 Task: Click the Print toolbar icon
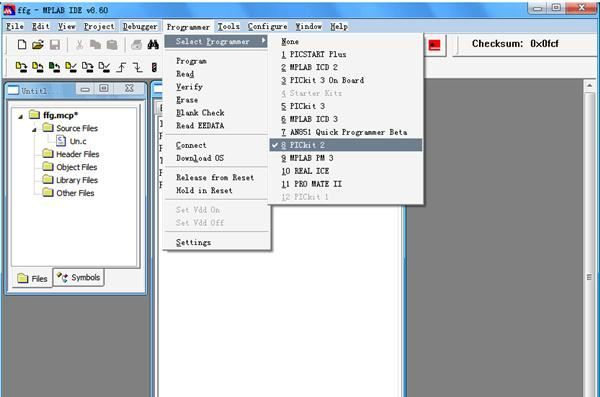coord(136,45)
